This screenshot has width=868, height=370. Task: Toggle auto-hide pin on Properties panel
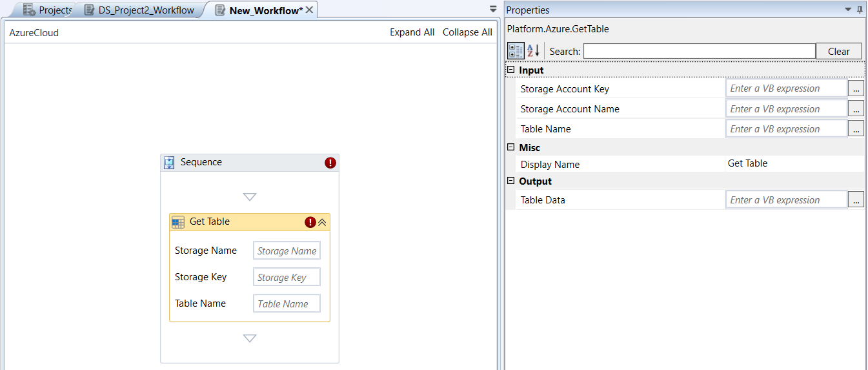[x=860, y=9]
